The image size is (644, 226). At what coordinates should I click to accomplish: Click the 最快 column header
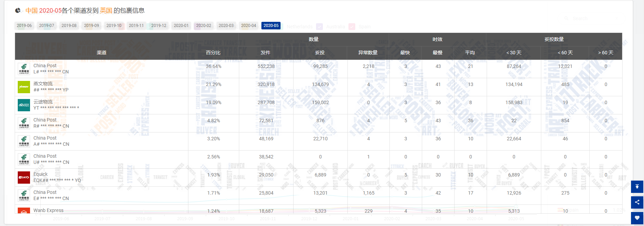point(405,53)
